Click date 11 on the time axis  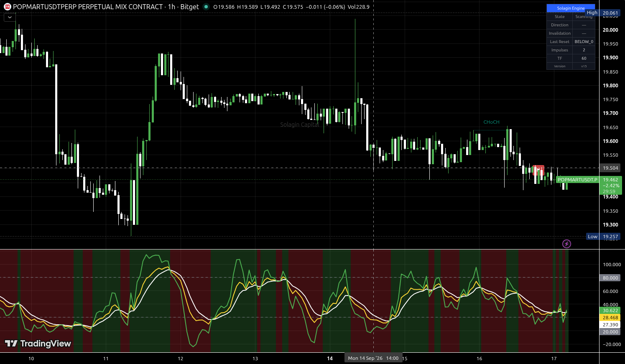pyautogui.click(x=106, y=359)
